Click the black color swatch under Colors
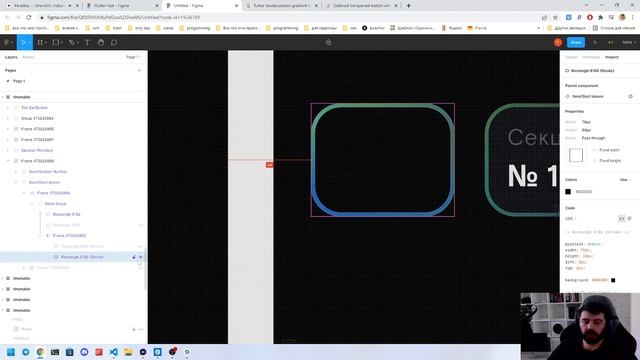The height and width of the screenshot is (360, 640). (x=568, y=191)
